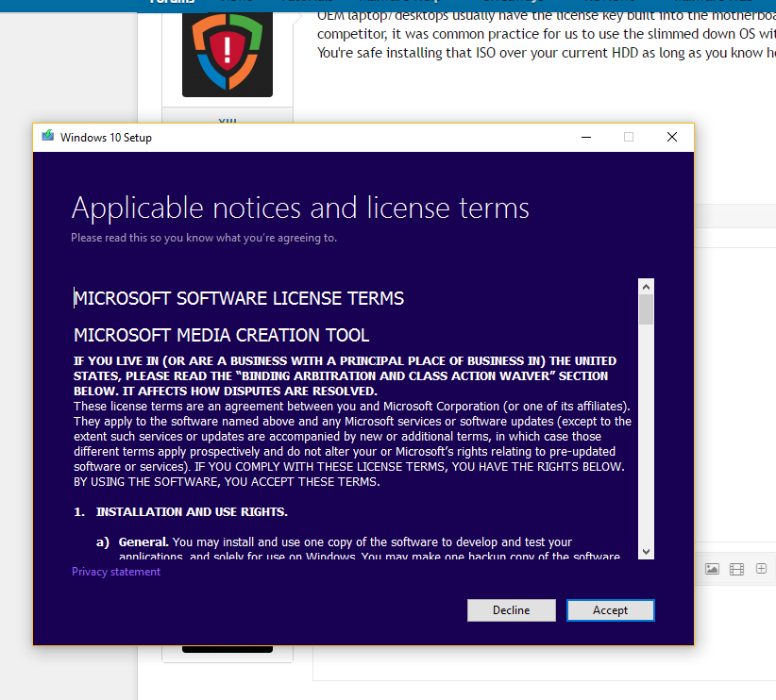Close the Windows 10 Setup window
The width and height of the screenshot is (776, 700).
point(671,137)
